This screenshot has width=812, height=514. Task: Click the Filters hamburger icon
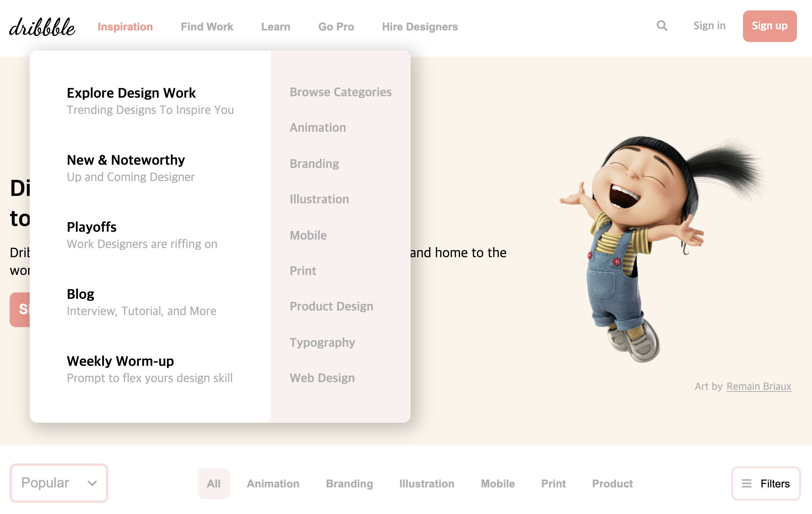(746, 483)
